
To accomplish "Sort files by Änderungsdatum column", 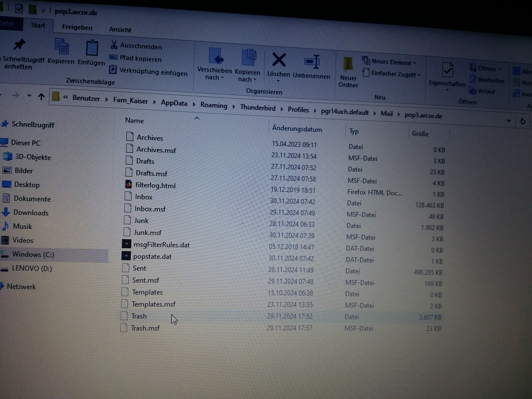I will [x=297, y=129].
